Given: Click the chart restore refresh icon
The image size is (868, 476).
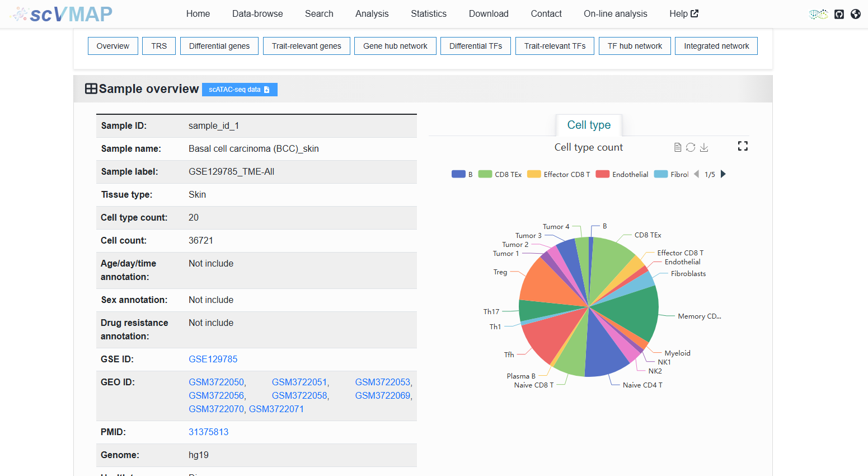Looking at the screenshot, I should click(x=691, y=147).
